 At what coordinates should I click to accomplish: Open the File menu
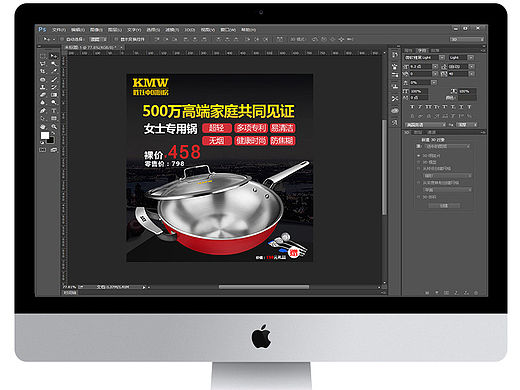click(59, 30)
